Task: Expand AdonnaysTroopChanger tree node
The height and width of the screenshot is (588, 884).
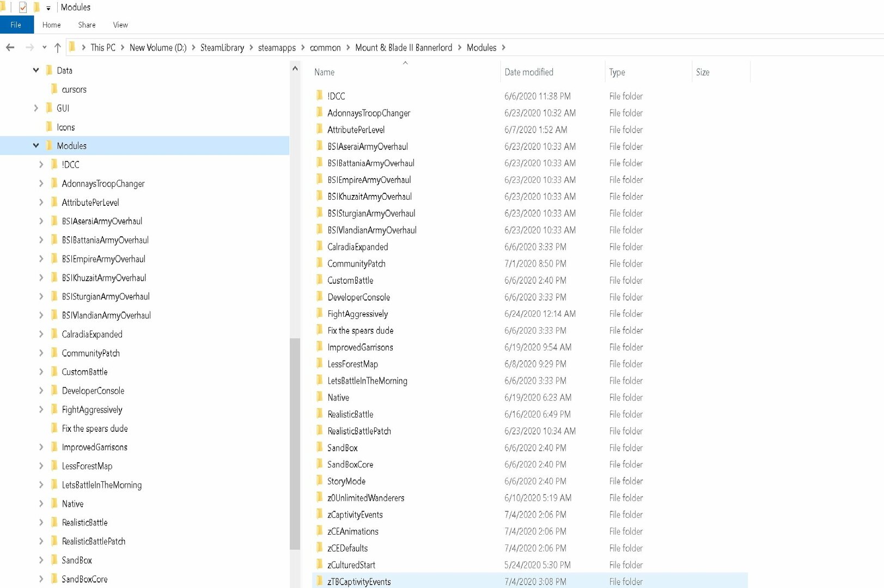Action: pyautogui.click(x=41, y=183)
